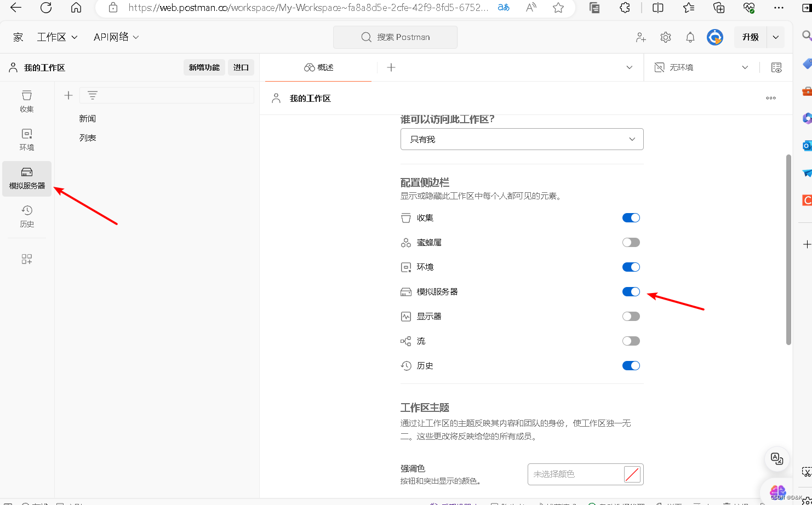
Task: Click the 新增功能 button
Action: click(204, 67)
